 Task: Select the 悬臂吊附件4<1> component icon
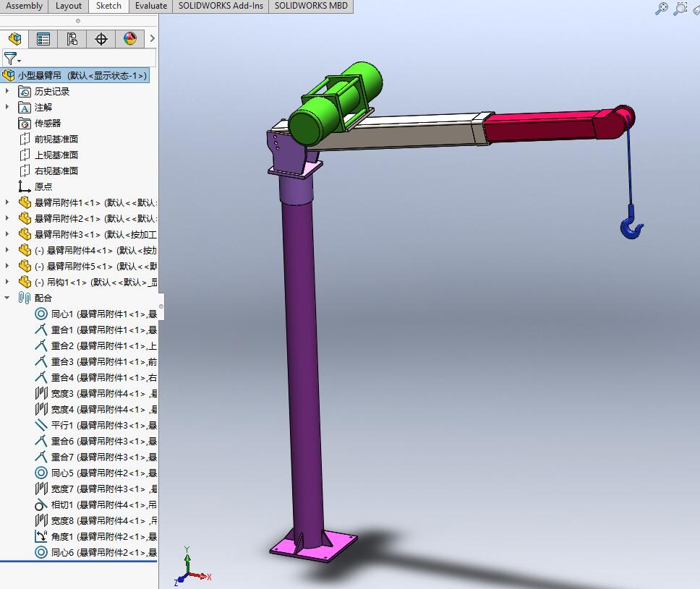(x=25, y=250)
